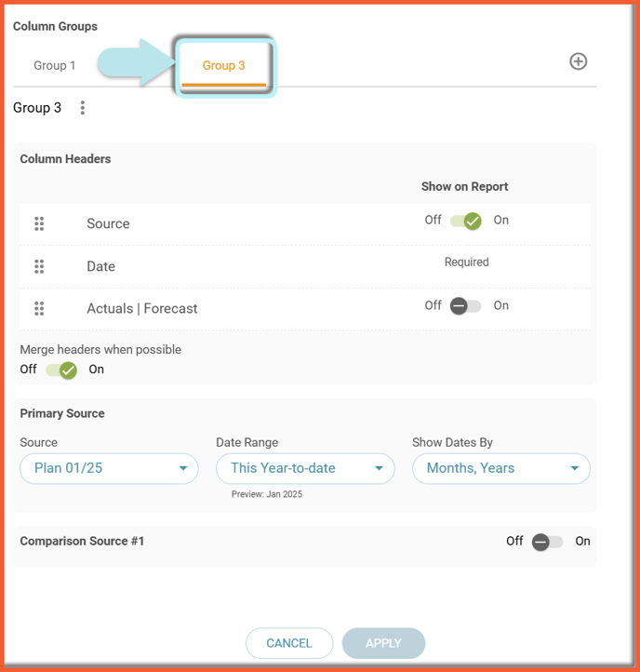
Task: Open the This Year-to-date date range dropdown
Action: pyautogui.click(x=305, y=468)
